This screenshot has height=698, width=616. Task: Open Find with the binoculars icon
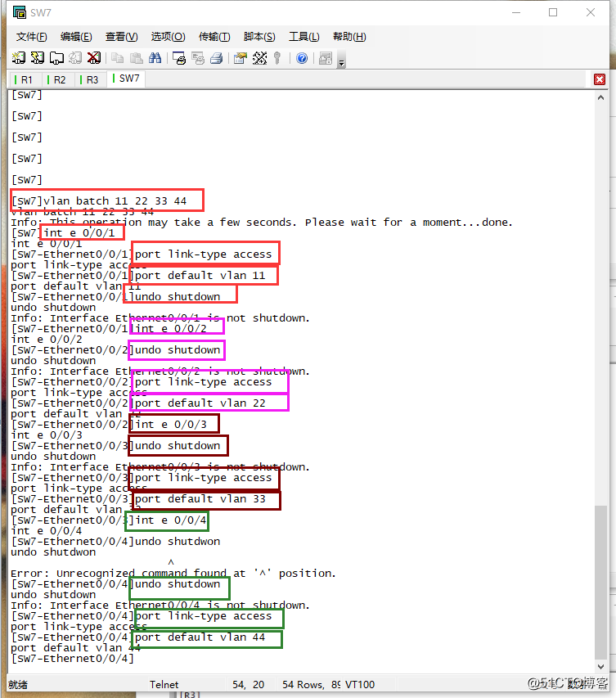[x=155, y=58]
